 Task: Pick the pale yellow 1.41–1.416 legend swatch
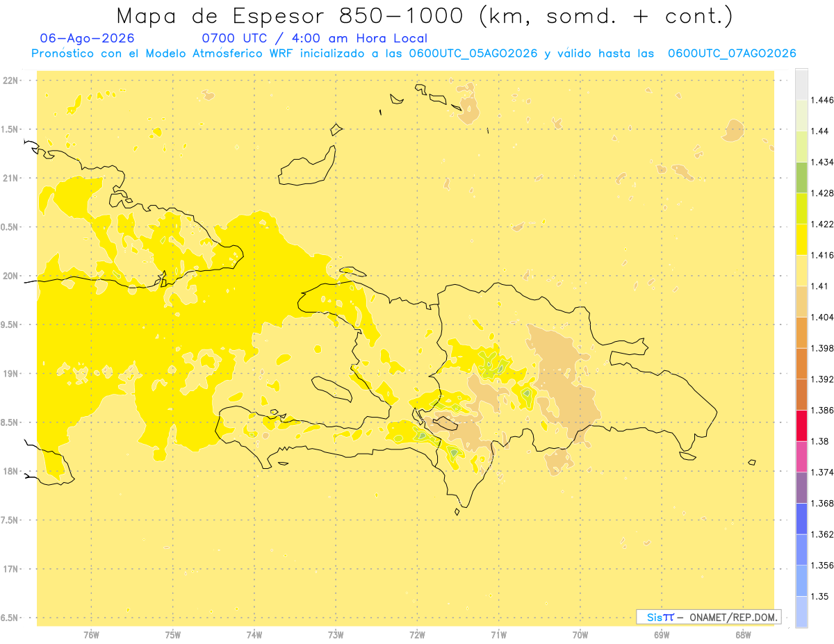(801, 270)
